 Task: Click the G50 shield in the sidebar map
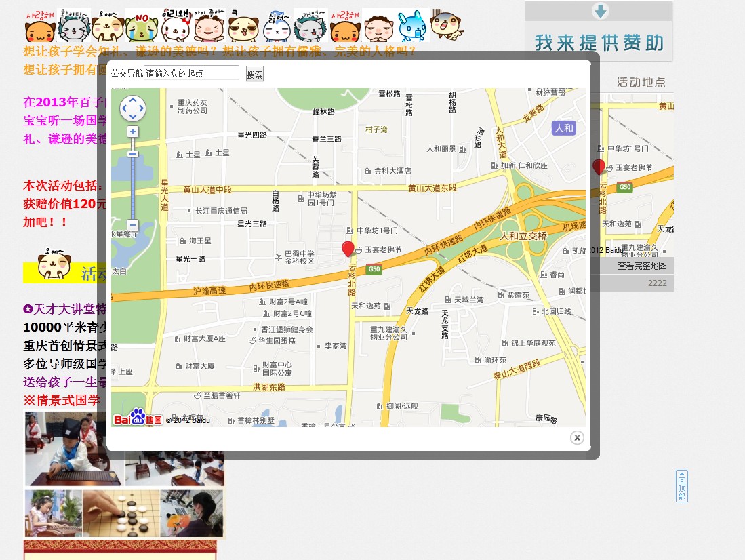click(x=625, y=187)
